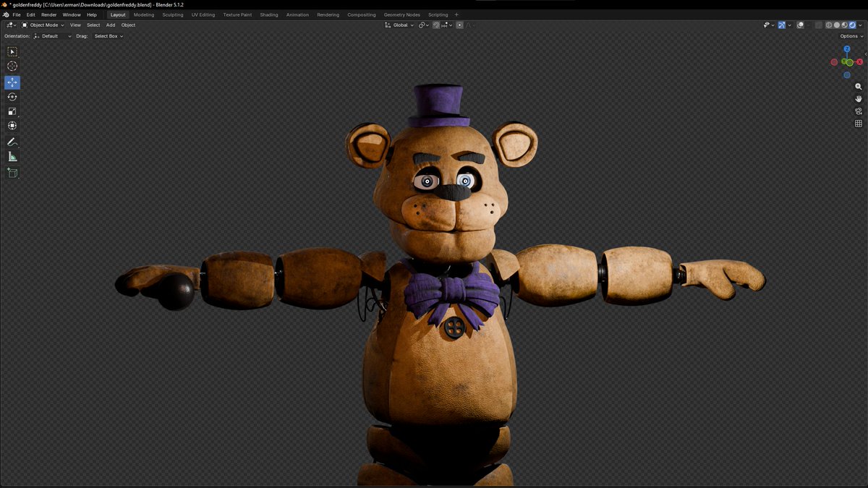Open the Edit menu
The image size is (868, 488).
pyautogui.click(x=31, y=14)
